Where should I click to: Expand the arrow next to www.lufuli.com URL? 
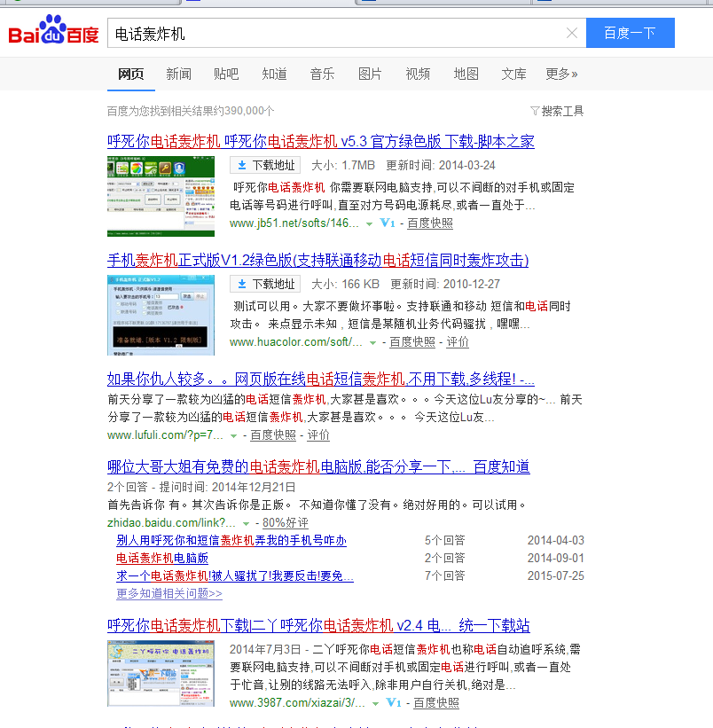(233, 436)
